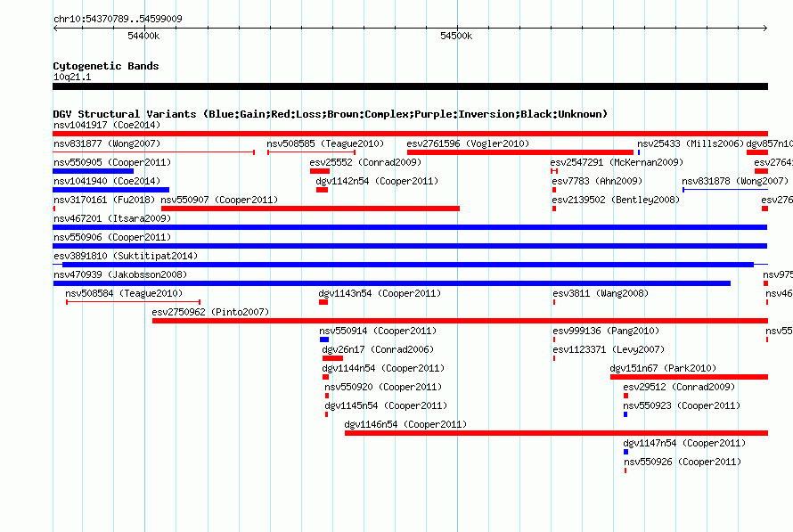Select esv2139502 (Bentley2008) label

pyautogui.click(x=616, y=200)
